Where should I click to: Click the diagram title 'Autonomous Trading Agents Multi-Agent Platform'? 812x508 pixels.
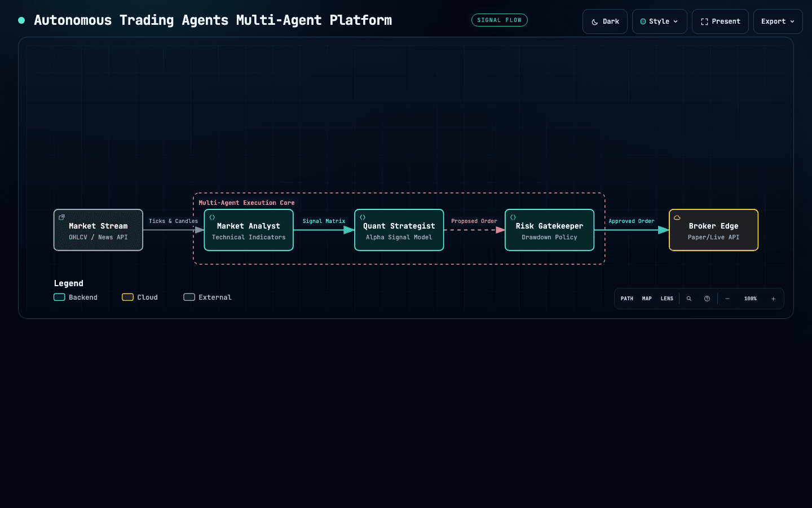coord(213,20)
